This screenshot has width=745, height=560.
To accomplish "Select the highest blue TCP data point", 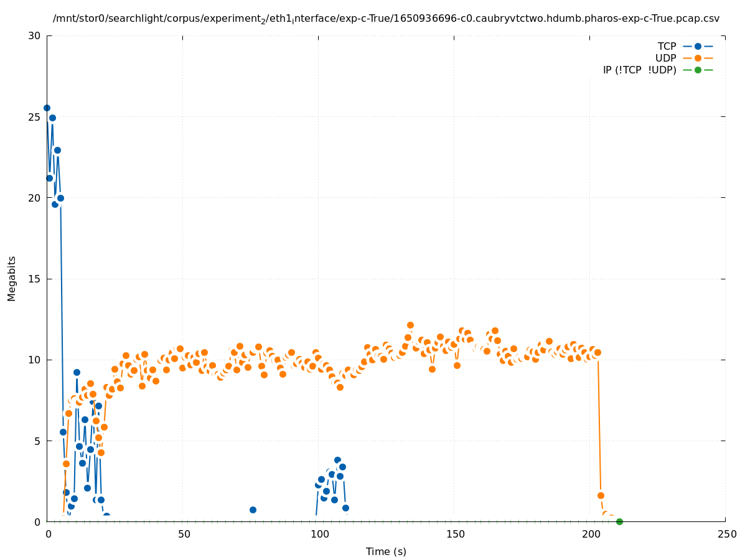I will coord(47,108).
